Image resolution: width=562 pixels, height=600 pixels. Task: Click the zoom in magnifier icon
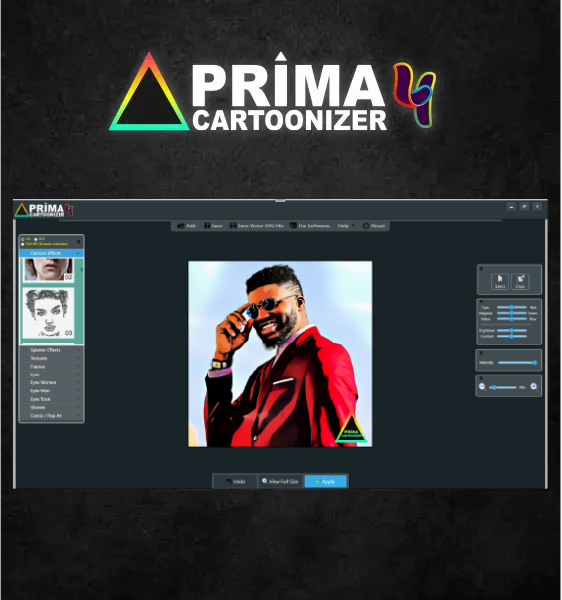(534, 387)
